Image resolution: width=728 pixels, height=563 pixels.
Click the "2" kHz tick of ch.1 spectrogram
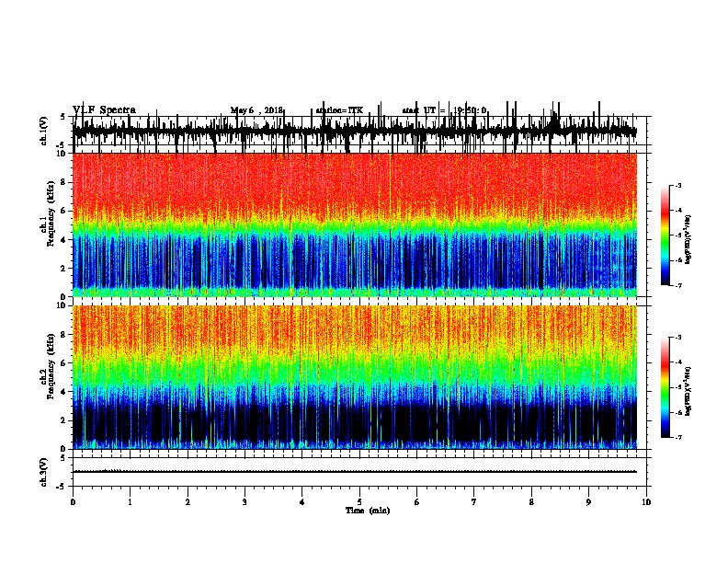[x=63, y=268]
